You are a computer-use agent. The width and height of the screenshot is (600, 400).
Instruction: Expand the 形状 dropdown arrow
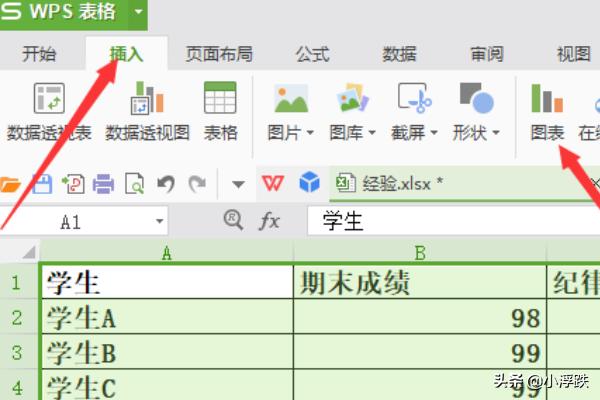point(496,132)
